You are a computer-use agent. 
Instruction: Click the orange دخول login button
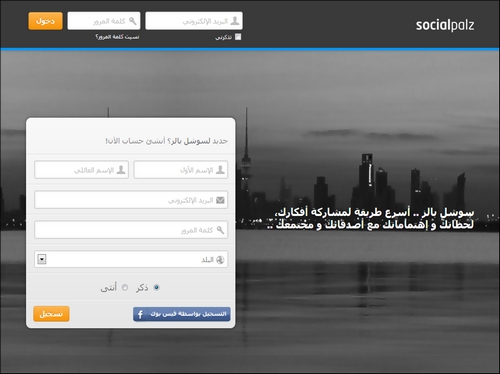45,21
